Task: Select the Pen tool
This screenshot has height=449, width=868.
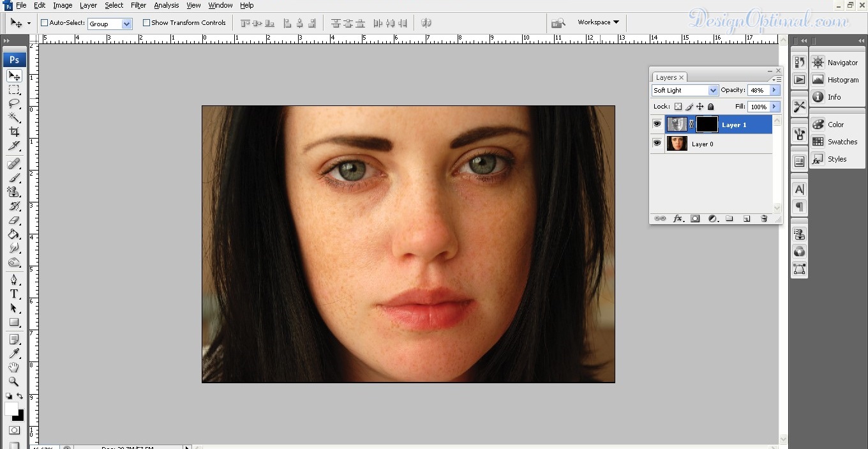Action: [x=14, y=280]
